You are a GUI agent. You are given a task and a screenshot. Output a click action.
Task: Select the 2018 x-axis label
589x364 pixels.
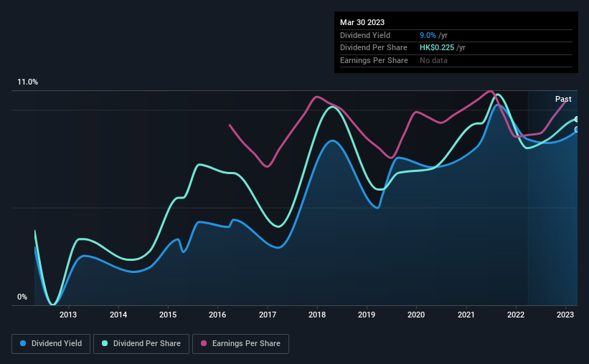[317, 315]
